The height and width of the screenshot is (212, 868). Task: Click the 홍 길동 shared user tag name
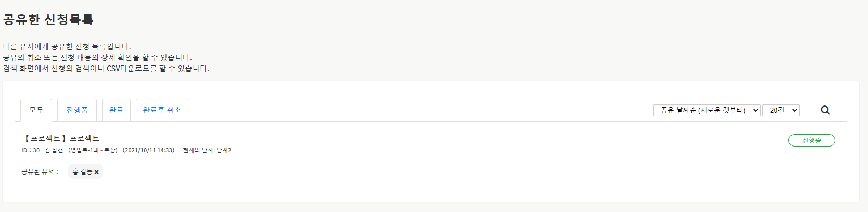click(x=82, y=171)
